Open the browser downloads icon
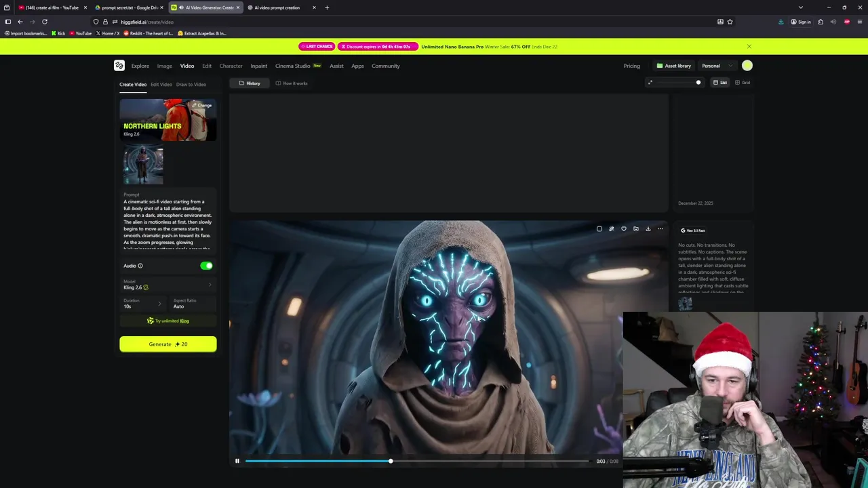 781,22
